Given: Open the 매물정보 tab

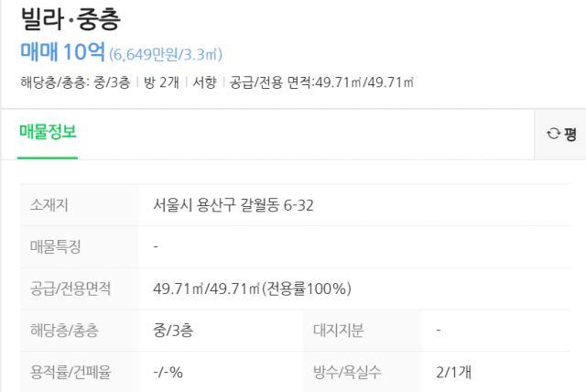Looking at the screenshot, I should (x=48, y=132).
